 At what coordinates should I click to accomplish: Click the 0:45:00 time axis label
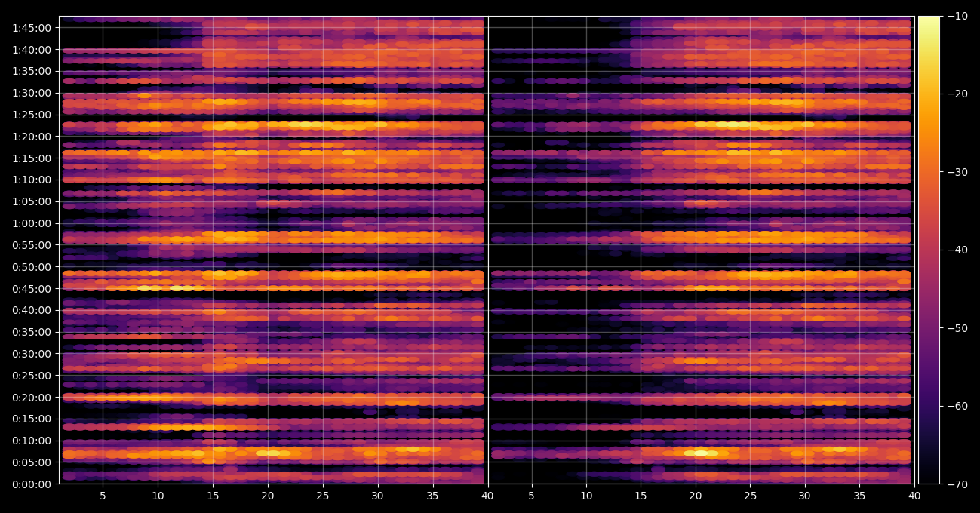[x=32, y=289]
